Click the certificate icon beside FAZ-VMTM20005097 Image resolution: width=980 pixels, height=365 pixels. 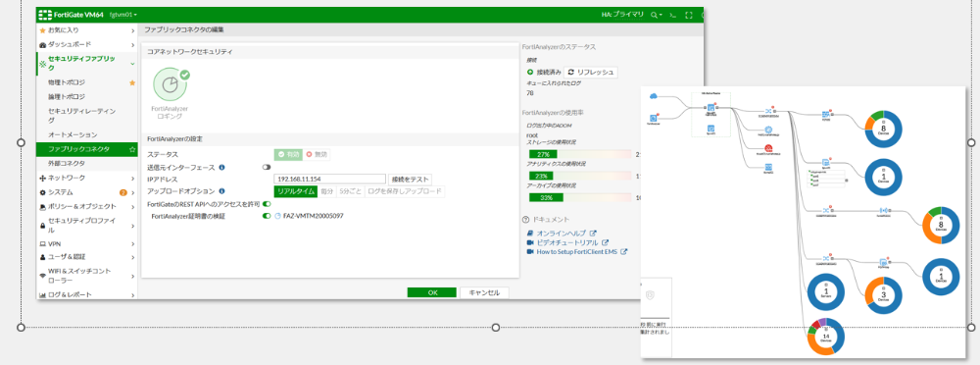click(x=277, y=215)
